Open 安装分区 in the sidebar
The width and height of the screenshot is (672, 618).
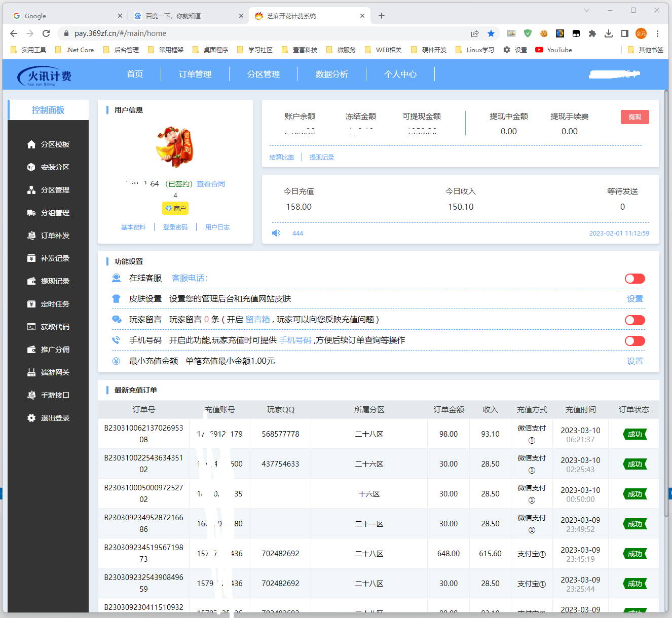[48, 167]
